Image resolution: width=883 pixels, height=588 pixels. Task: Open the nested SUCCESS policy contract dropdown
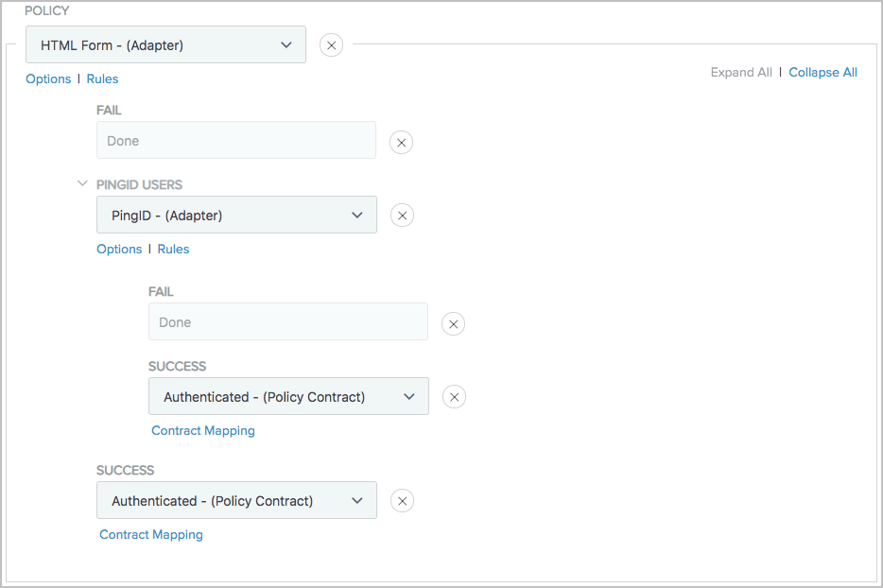coord(409,396)
